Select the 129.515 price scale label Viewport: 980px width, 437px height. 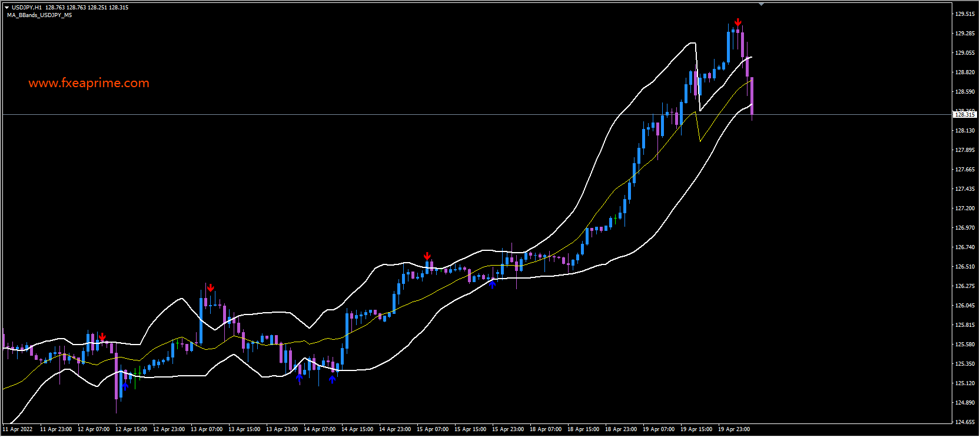pyautogui.click(x=965, y=14)
